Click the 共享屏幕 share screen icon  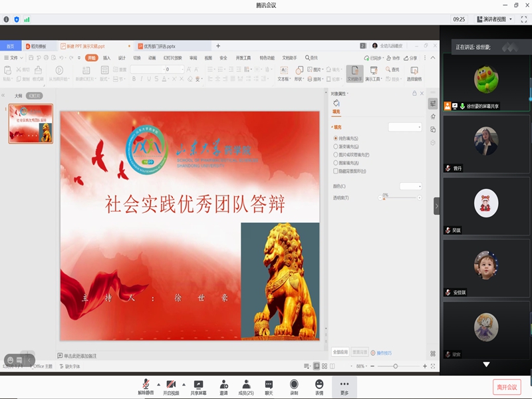198,384
